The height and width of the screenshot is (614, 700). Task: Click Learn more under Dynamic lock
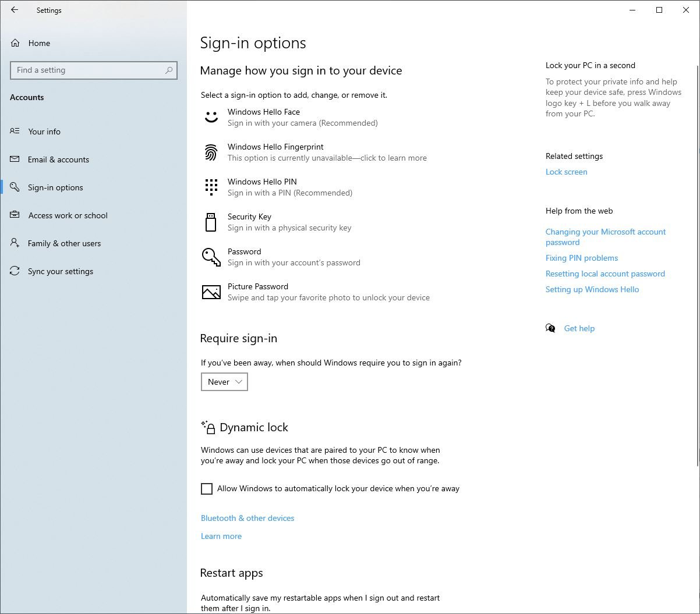coord(221,536)
